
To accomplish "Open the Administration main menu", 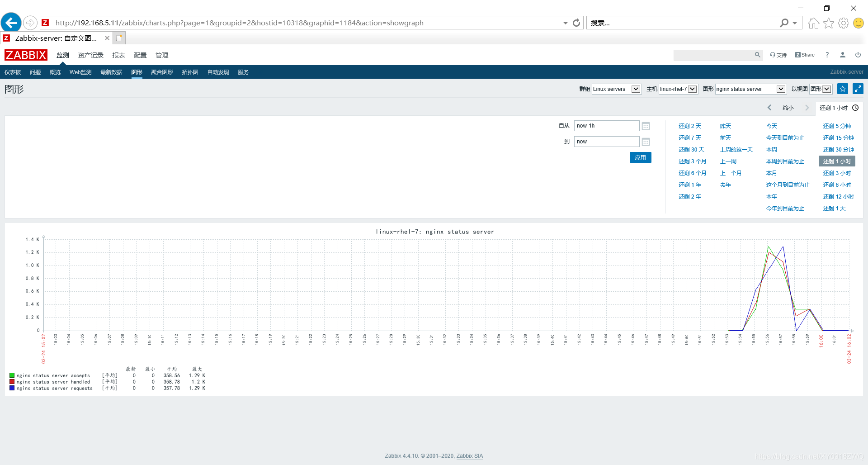I will pos(162,55).
